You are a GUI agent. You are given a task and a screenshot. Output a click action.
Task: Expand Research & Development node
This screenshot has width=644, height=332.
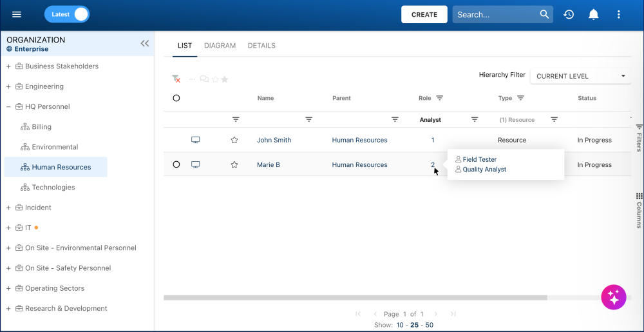pos(8,308)
